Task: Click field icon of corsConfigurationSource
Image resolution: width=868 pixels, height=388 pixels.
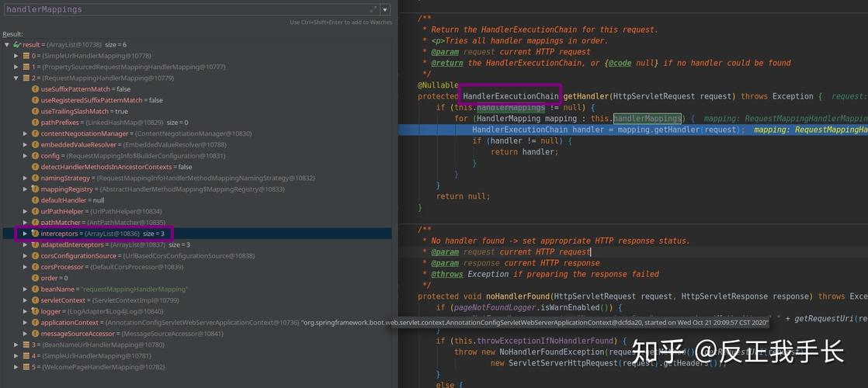Action: tap(36, 256)
